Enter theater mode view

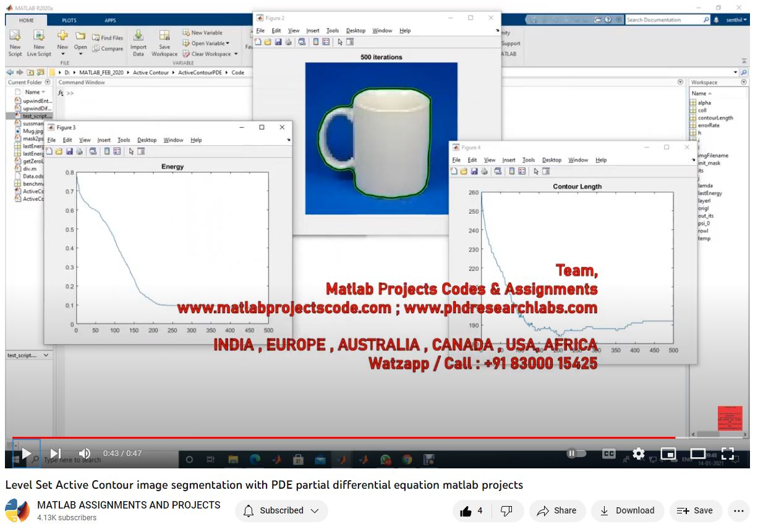[x=697, y=454]
